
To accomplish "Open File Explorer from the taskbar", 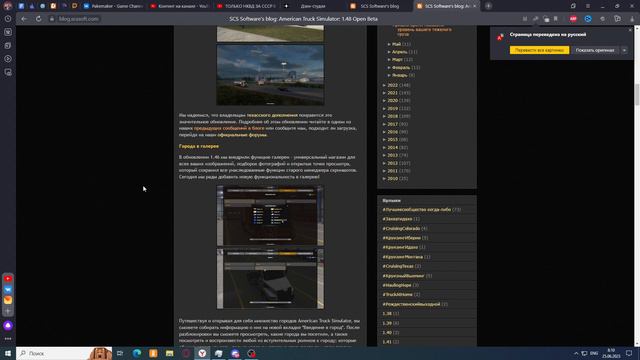I will [x=169, y=353].
